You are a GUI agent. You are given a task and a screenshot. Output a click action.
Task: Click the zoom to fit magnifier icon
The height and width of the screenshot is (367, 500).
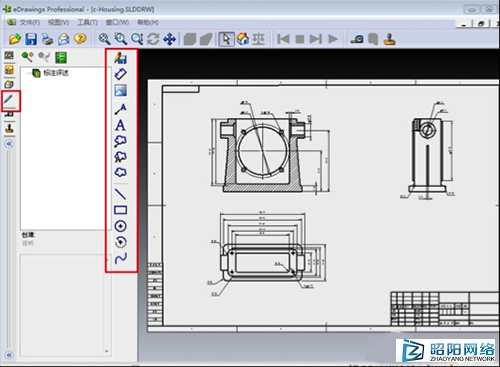coord(104,39)
